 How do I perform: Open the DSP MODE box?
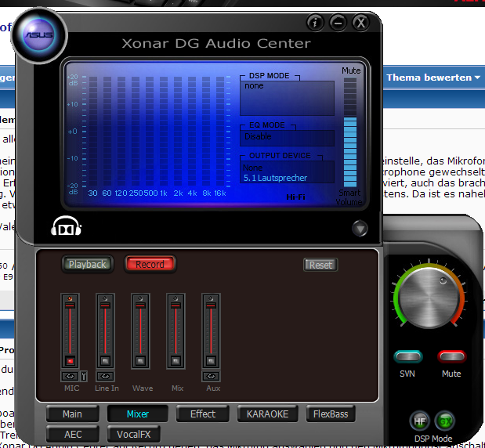(287, 98)
